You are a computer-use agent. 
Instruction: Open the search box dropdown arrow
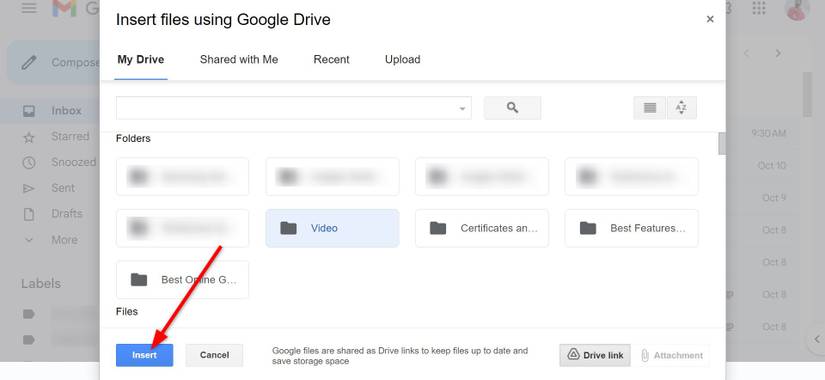click(x=462, y=108)
